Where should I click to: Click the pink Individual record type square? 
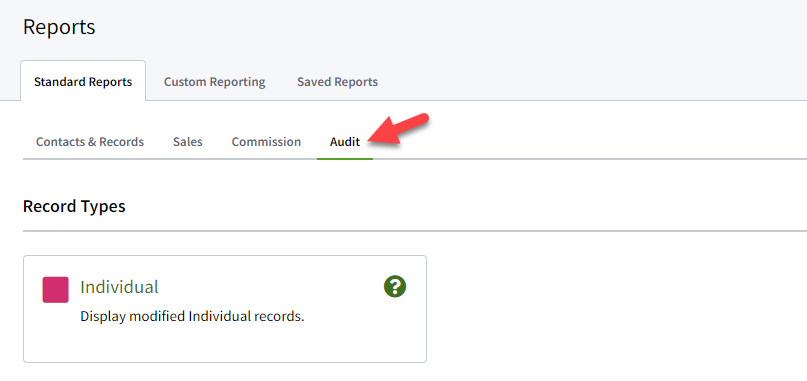coord(56,289)
